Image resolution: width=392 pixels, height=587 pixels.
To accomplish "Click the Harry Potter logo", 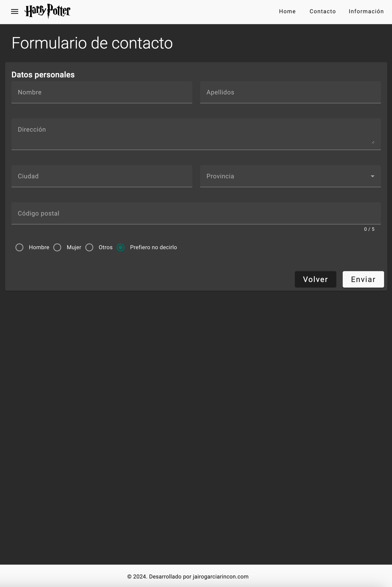I will point(48,11).
